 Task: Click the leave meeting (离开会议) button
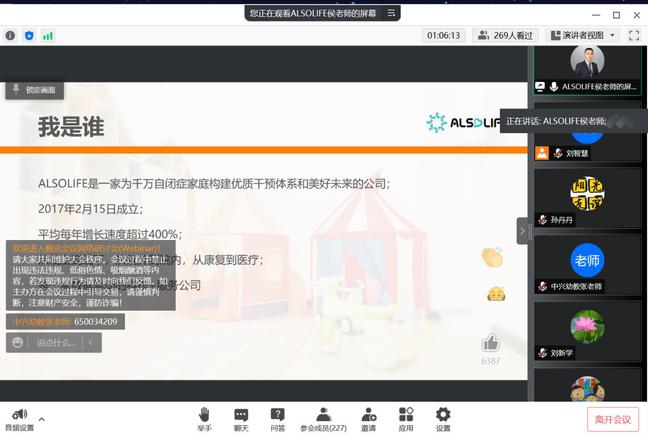612,419
